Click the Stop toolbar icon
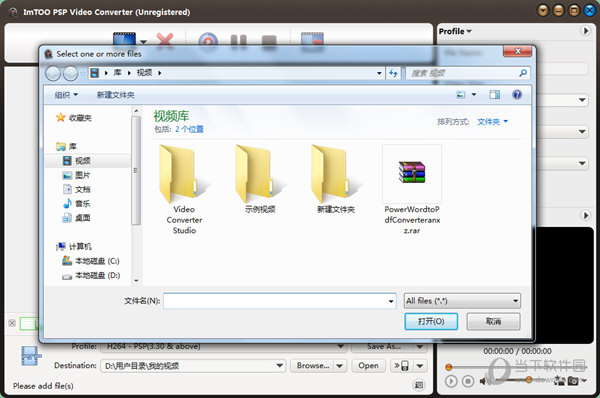Viewport: 600px width, 398px height. click(x=269, y=41)
